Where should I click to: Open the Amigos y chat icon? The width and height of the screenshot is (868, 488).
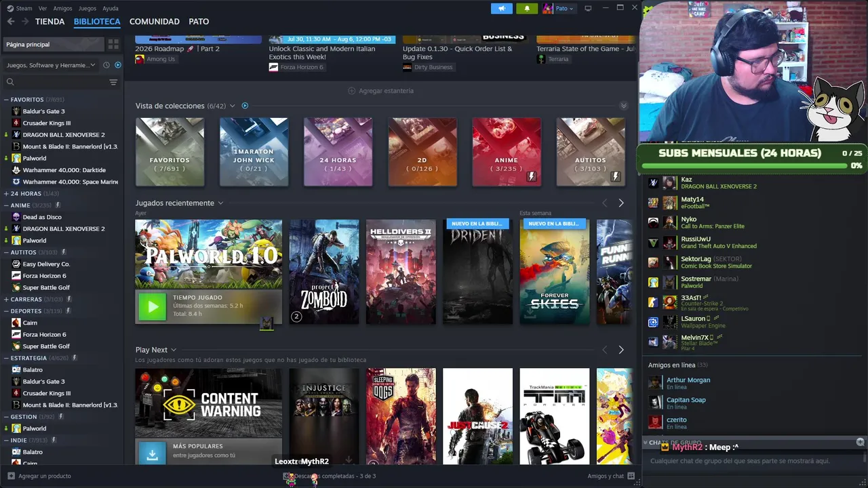631,476
